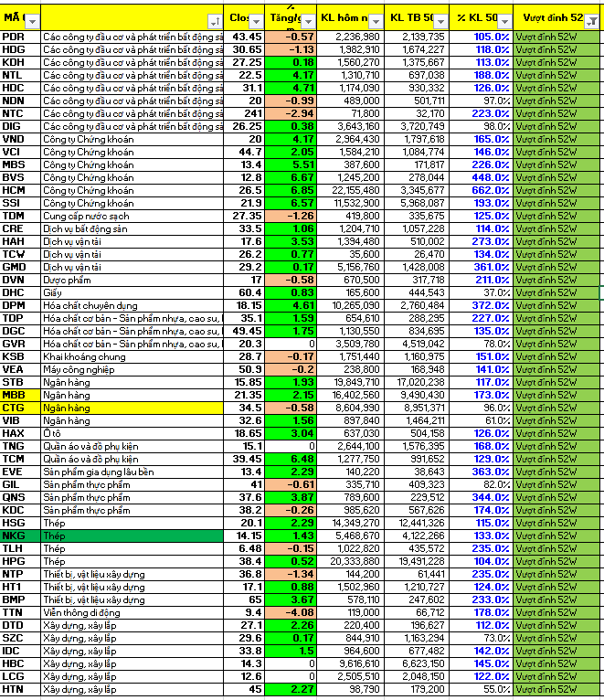Select the yellow-highlighted CTG ticker cell
Viewport: 604px width, 700px height.
click(20, 407)
